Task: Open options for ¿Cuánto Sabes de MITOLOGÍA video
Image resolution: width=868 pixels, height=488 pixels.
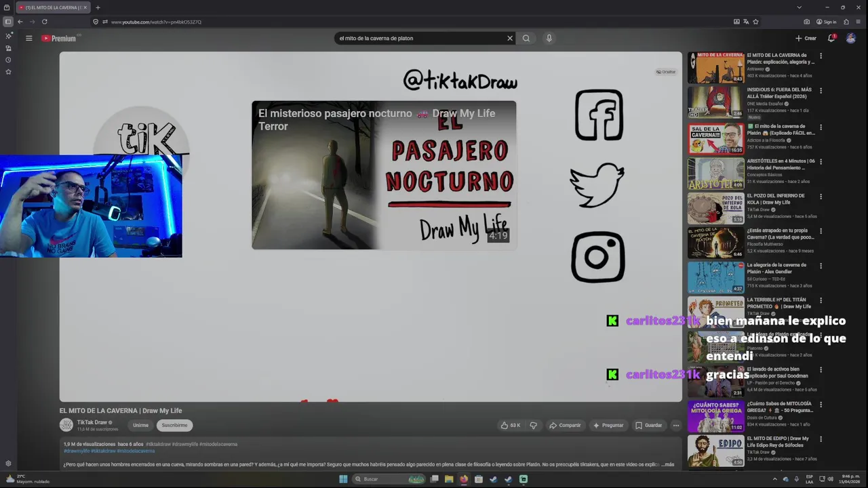Action: point(821,405)
